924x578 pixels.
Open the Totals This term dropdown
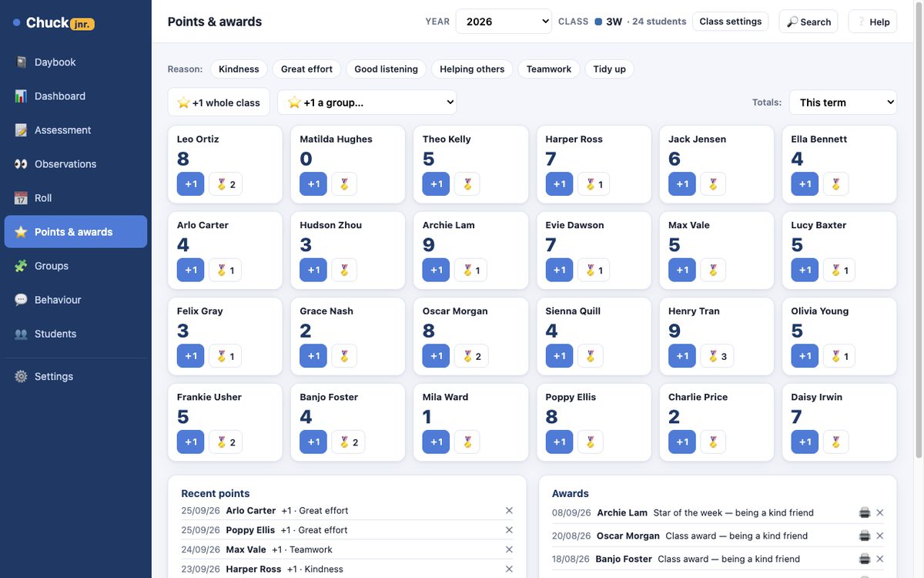click(843, 102)
